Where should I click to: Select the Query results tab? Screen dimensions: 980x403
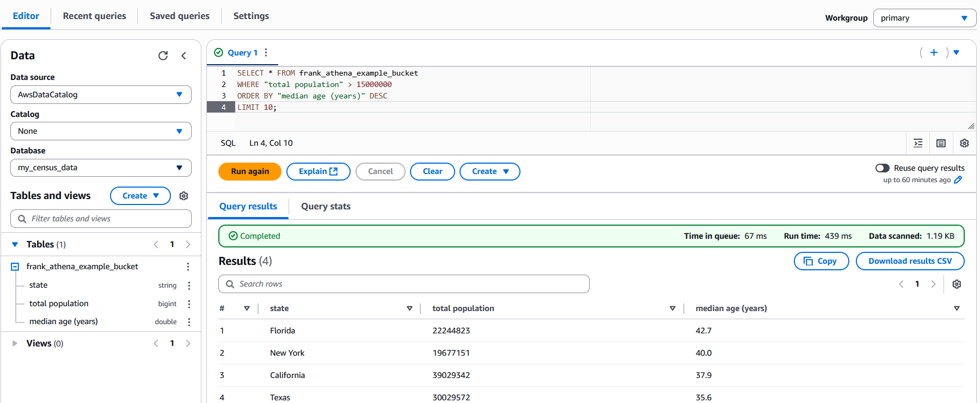(248, 206)
